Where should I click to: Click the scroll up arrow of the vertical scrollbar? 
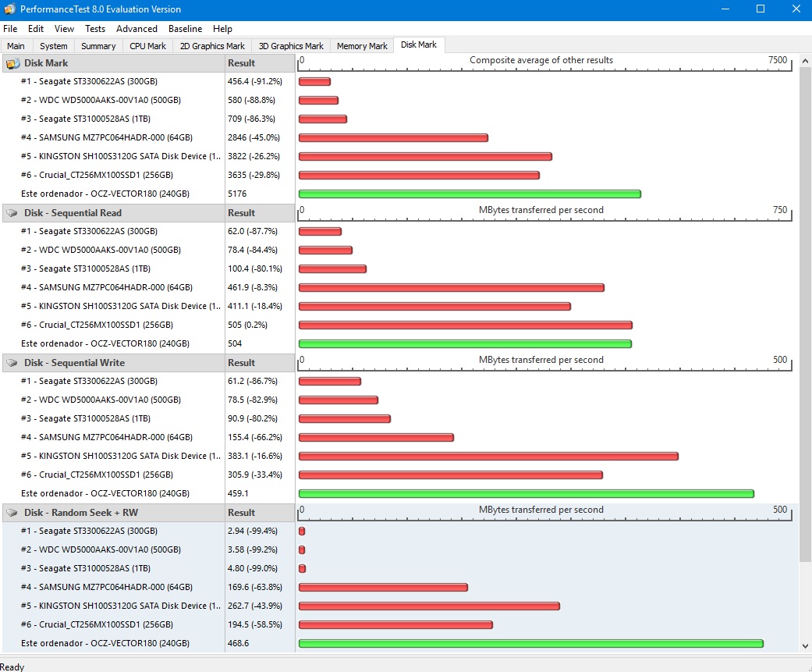click(806, 60)
